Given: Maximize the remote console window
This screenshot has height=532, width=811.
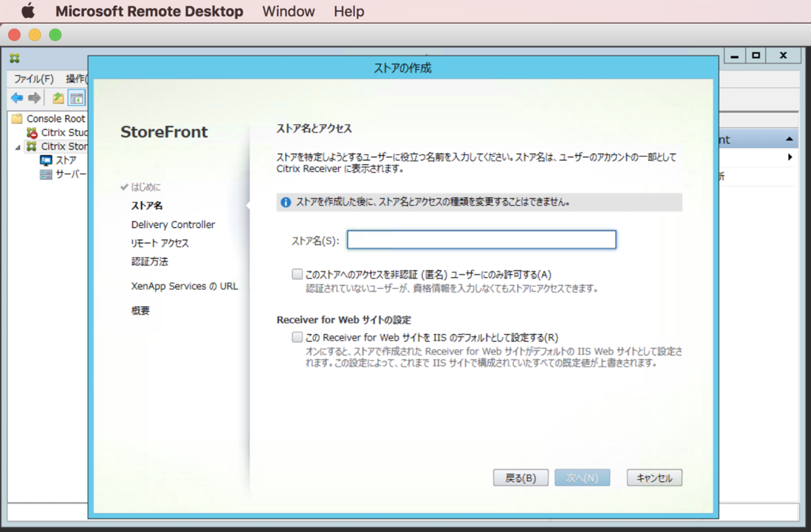Looking at the screenshot, I should [x=756, y=56].
